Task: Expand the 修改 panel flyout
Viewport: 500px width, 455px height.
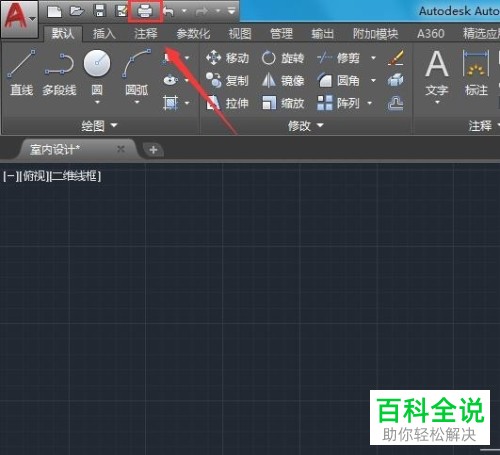Action: point(306,126)
